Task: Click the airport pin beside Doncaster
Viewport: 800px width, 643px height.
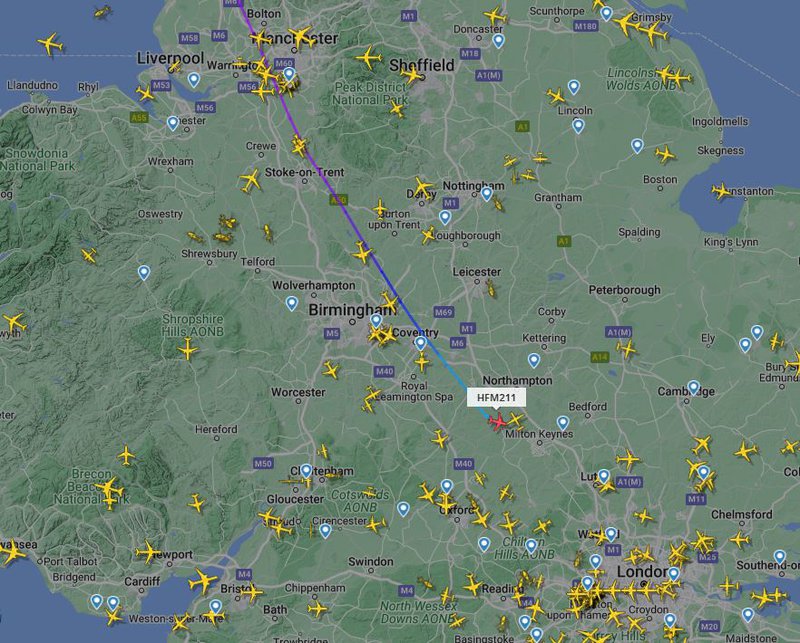Action: coord(498,41)
